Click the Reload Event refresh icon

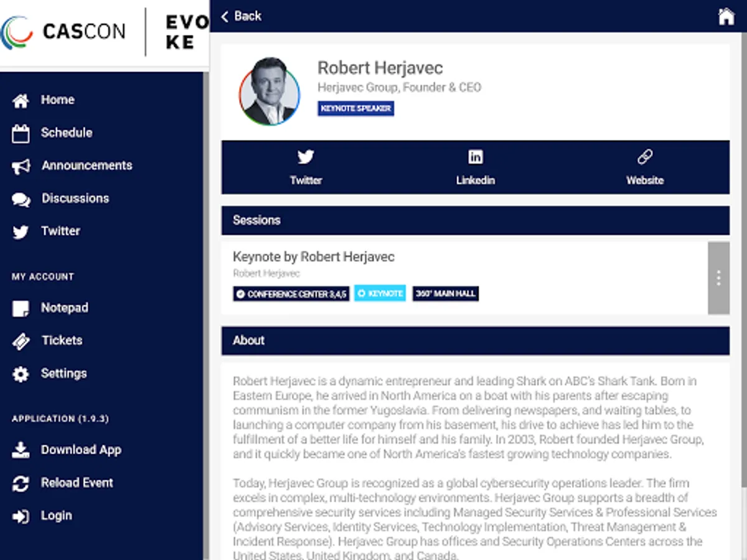[21, 483]
